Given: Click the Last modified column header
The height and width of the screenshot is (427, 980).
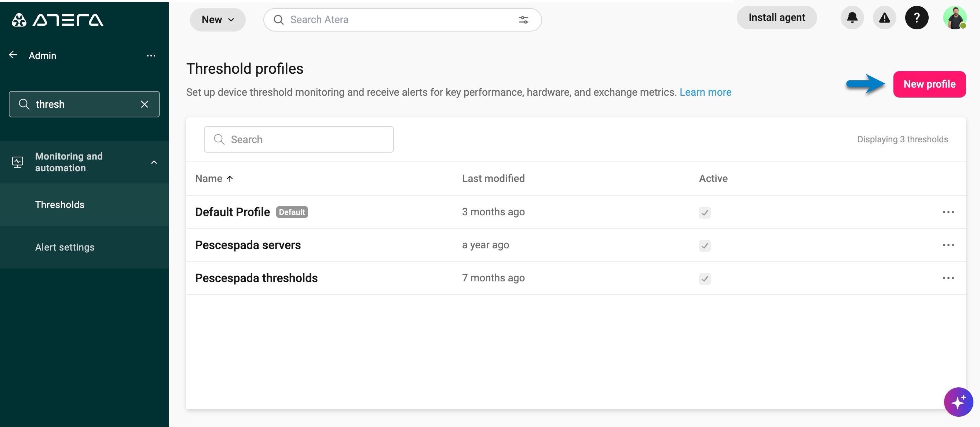Looking at the screenshot, I should (x=493, y=178).
